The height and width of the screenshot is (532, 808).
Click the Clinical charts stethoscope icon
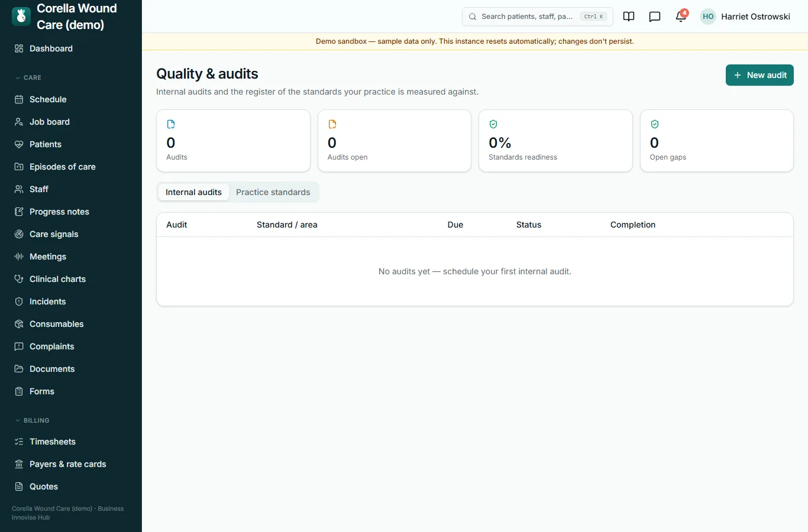pyautogui.click(x=19, y=279)
